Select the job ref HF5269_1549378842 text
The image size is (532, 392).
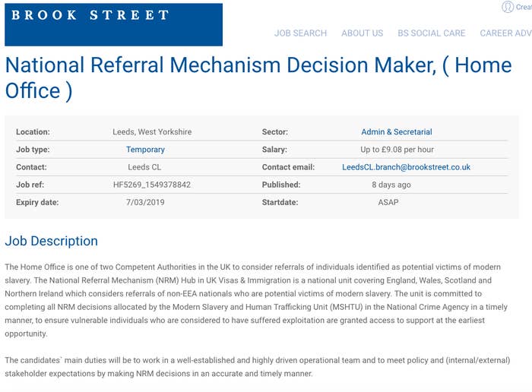(x=152, y=185)
